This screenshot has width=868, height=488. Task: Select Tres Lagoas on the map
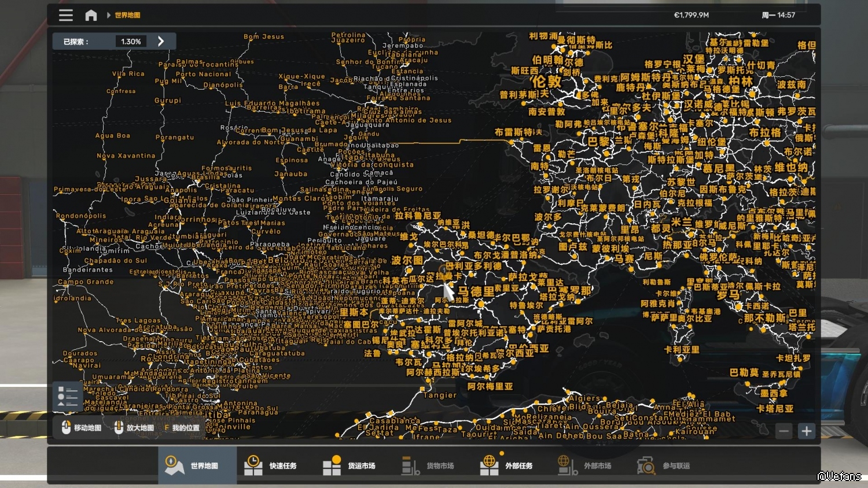138,320
